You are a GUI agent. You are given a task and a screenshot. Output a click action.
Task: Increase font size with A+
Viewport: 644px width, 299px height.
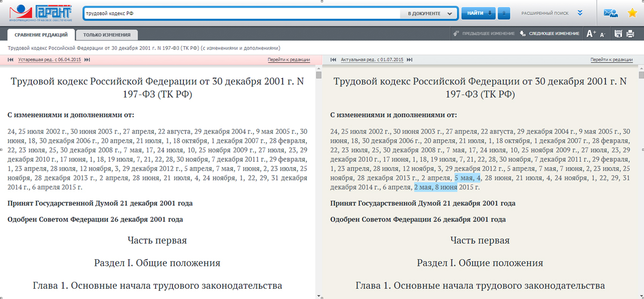pyautogui.click(x=591, y=34)
